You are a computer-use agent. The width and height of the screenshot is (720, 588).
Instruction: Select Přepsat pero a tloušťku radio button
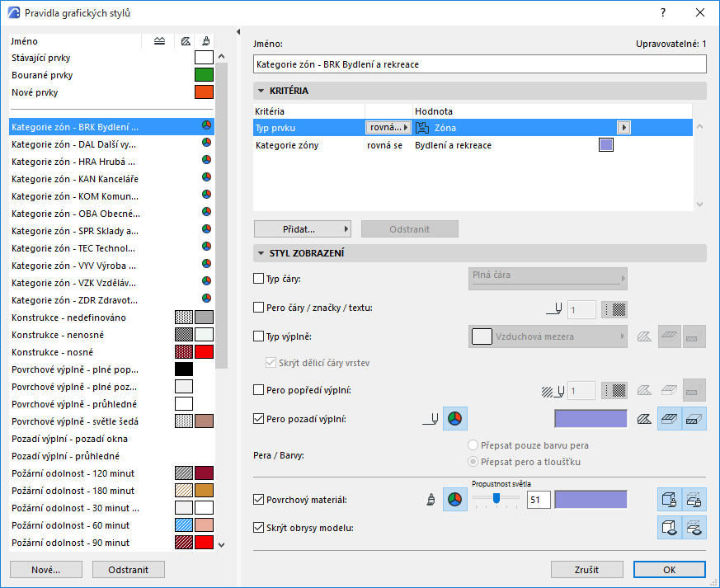[473, 462]
